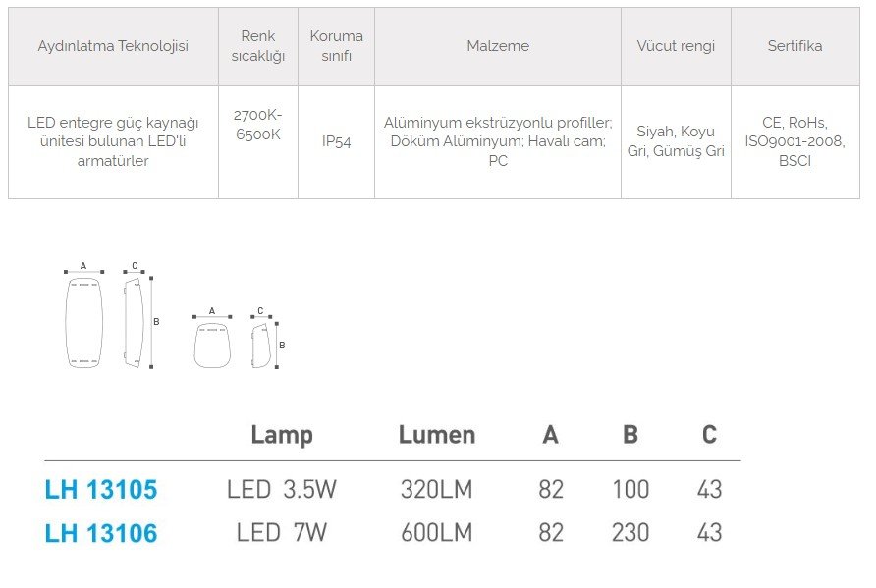
Task: Click the Aydınlatma Teknolojisi header cell
Action: [x=113, y=46]
